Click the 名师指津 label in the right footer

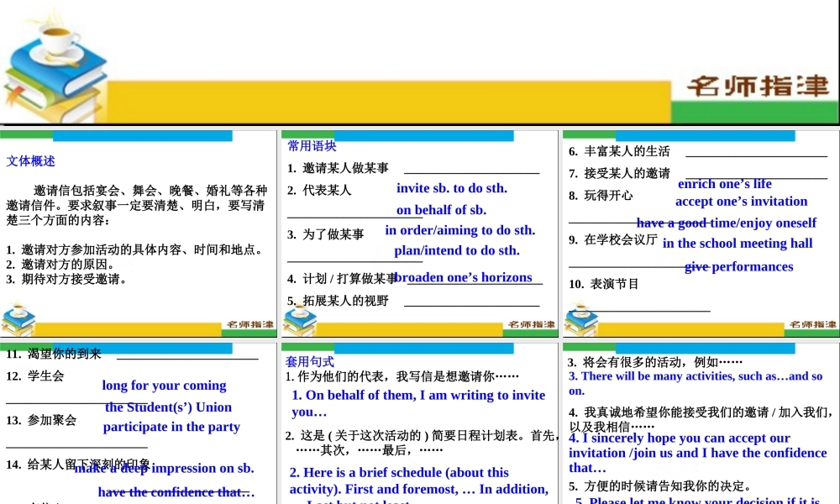click(x=811, y=323)
